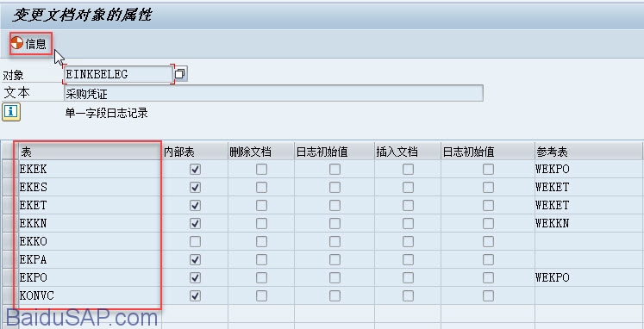Enable 删除文档 for the EKKO row
The width and height of the screenshot is (644, 329).
[261, 241]
